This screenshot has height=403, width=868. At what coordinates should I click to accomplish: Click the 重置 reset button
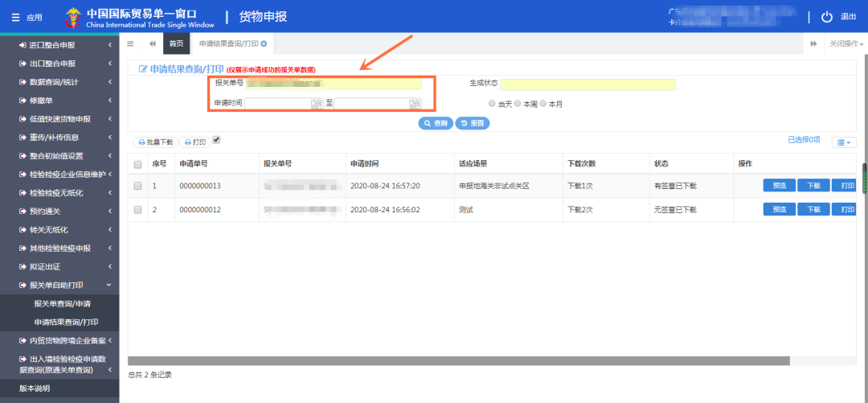click(x=473, y=124)
